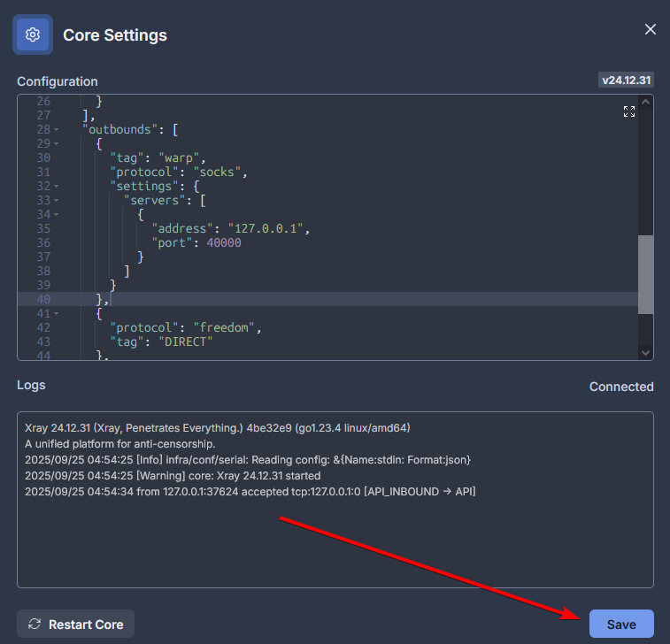Fold the freedom outbound at line 41
This screenshot has height=644, width=670.
(x=56, y=314)
